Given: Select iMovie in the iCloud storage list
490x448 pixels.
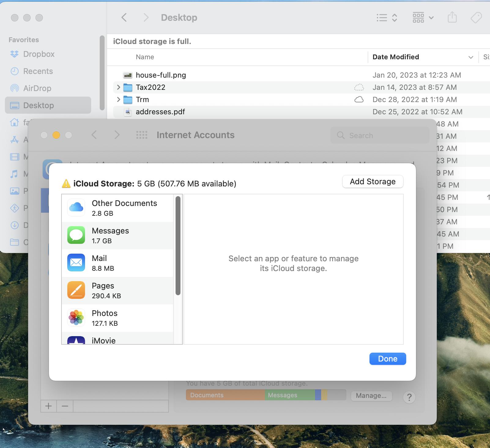Looking at the screenshot, I should tap(118, 340).
